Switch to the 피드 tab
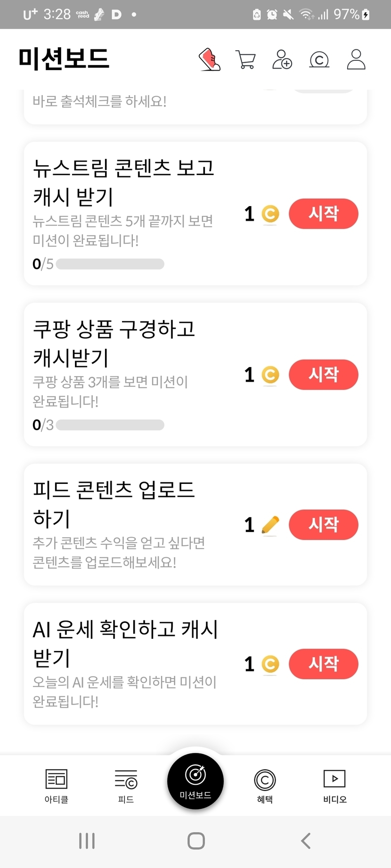 tap(126, 786)
